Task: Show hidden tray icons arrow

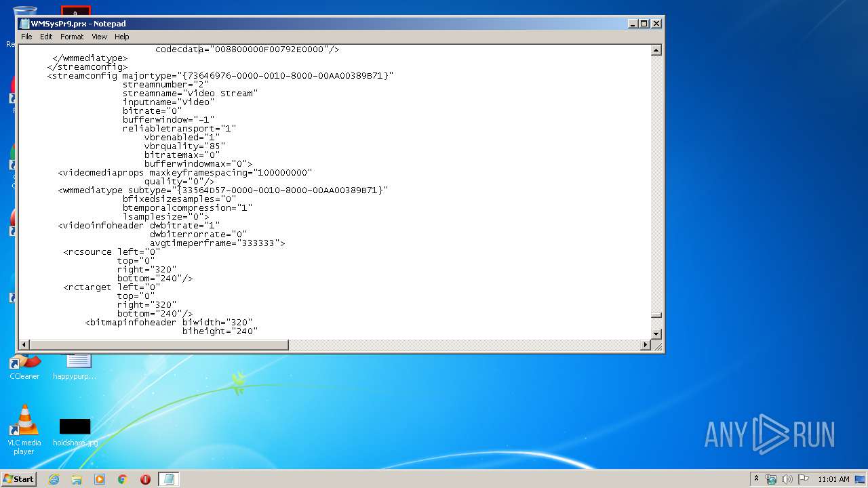Action: (756, 479)
